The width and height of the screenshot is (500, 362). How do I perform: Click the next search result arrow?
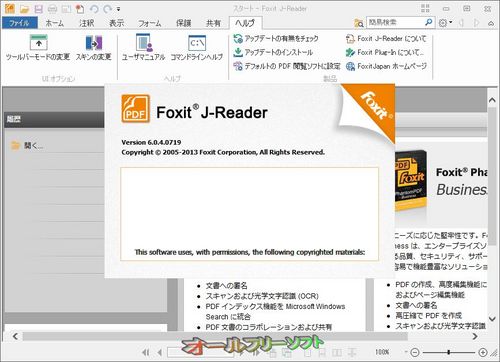476,23
